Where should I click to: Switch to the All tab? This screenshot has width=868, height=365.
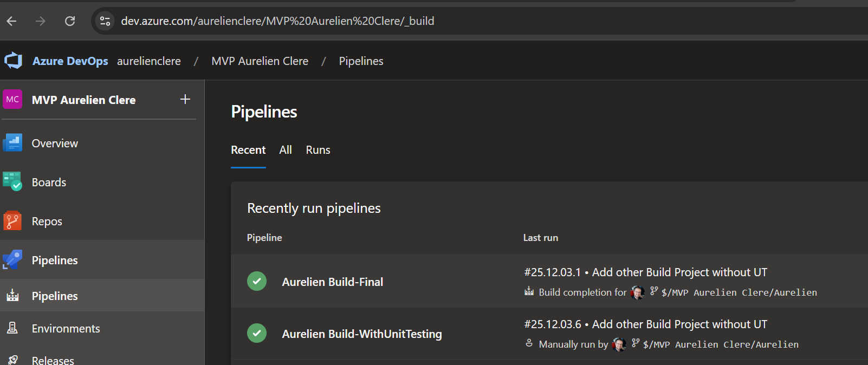click(x=286, y=150)
